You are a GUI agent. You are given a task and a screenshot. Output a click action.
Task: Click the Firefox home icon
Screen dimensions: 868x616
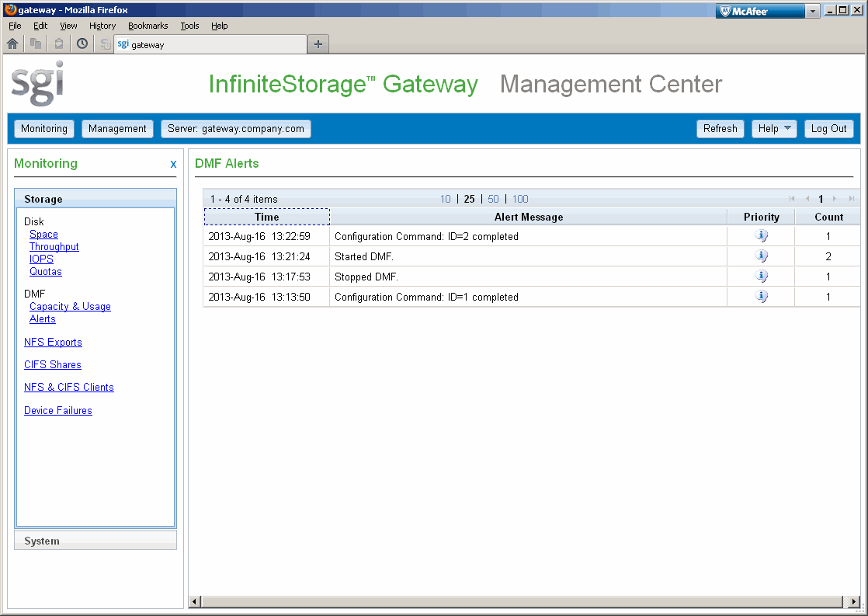click(x=12, y=44)
